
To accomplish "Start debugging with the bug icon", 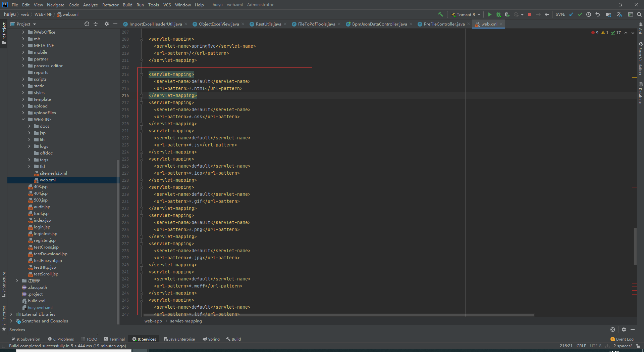I will 498,14.
